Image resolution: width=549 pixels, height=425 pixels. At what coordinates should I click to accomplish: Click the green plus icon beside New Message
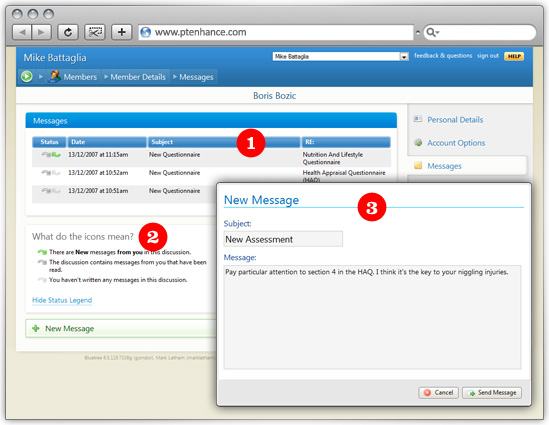click(36, 328)
